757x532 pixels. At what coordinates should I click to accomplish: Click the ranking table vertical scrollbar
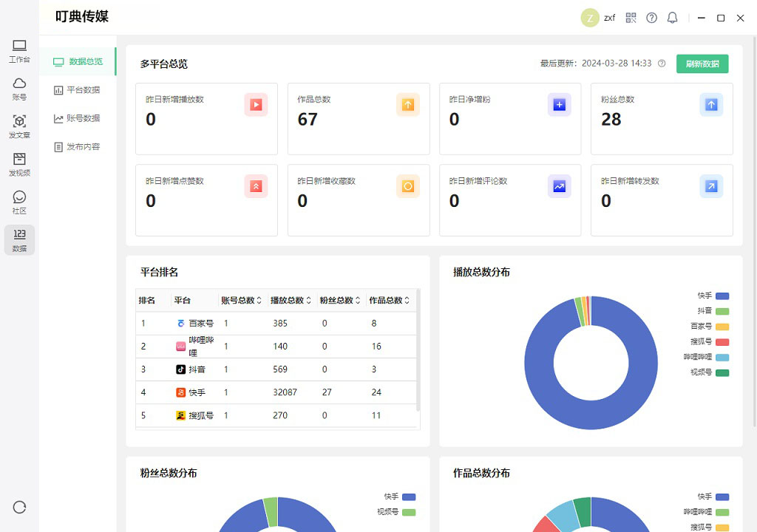418,350
